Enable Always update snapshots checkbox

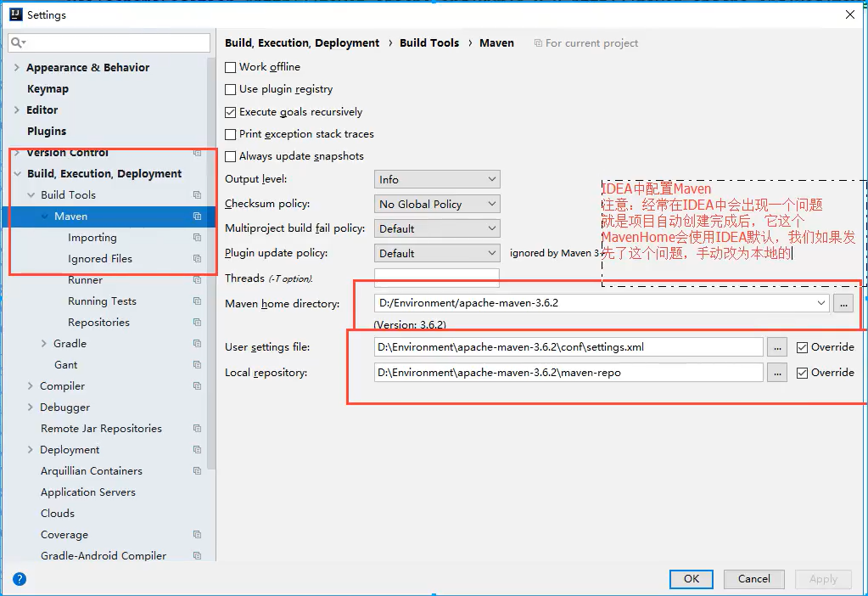pyautogui.click(x=230, y=157)
